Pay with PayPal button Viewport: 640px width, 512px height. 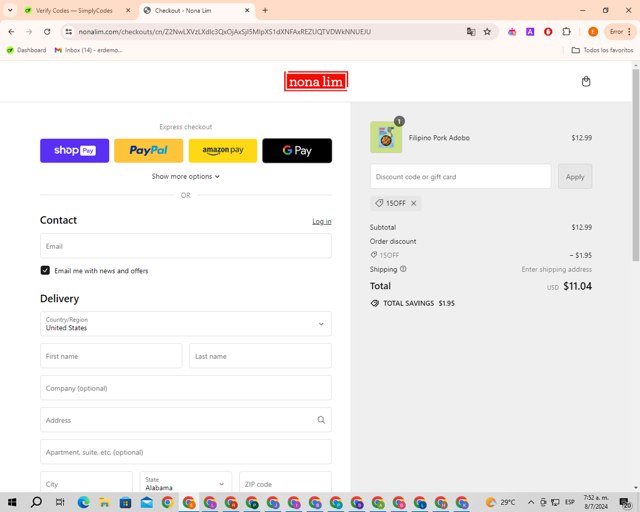pos(149,151)
